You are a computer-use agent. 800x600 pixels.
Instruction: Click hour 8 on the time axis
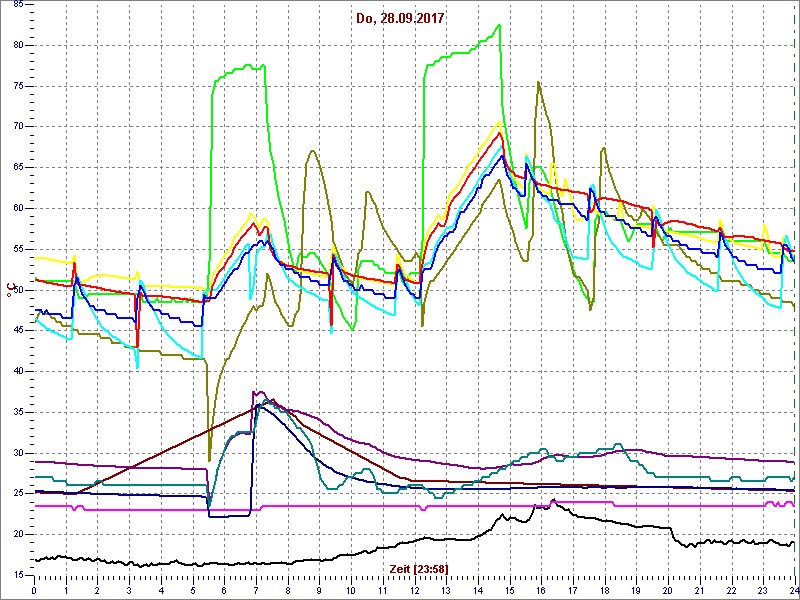[288, 590]
